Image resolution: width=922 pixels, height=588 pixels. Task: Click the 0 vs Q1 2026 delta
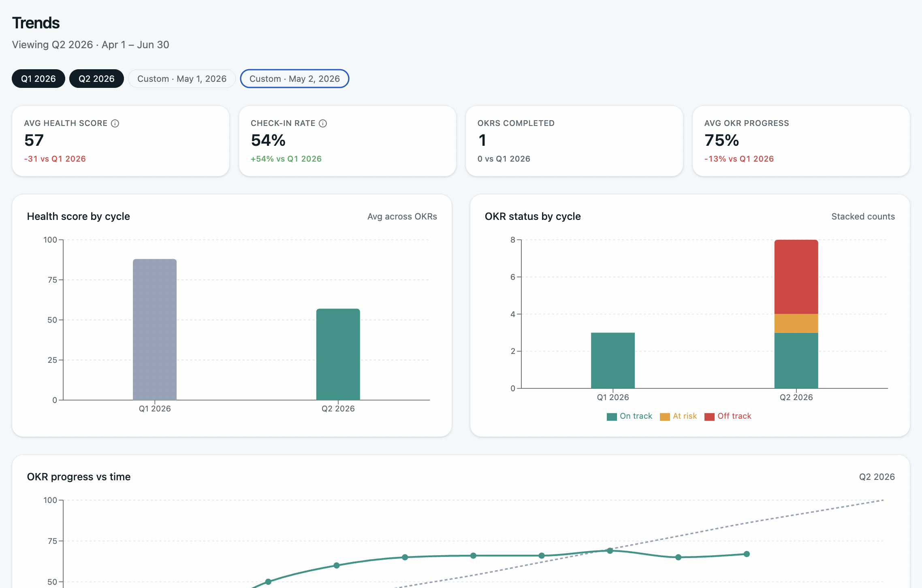pos(504,159)
